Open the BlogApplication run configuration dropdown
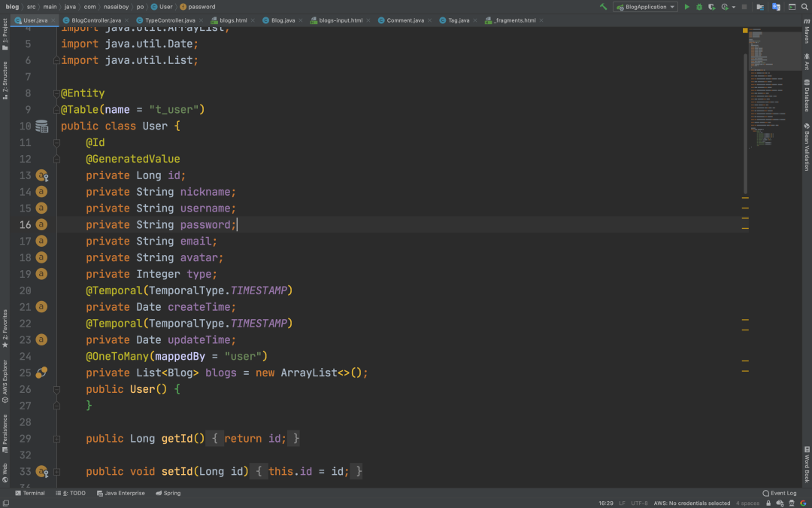Screen dimensions: 812x508 pos(644,6)
